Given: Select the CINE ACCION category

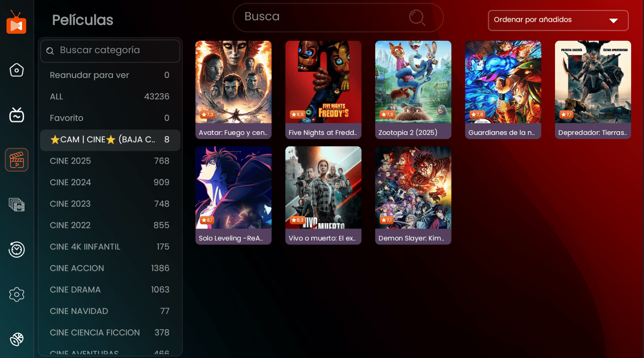Looking at the screenshot, I should 110,268.
